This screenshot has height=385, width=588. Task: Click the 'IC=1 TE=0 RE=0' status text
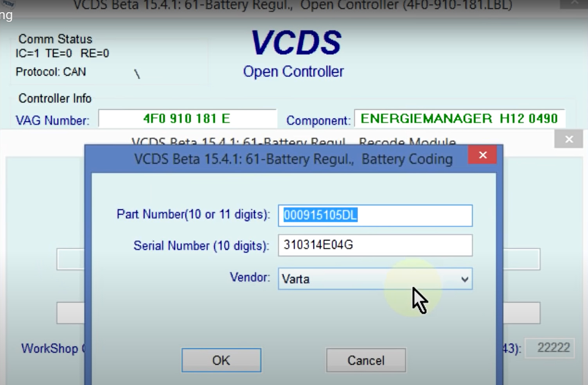coord(62,53)
